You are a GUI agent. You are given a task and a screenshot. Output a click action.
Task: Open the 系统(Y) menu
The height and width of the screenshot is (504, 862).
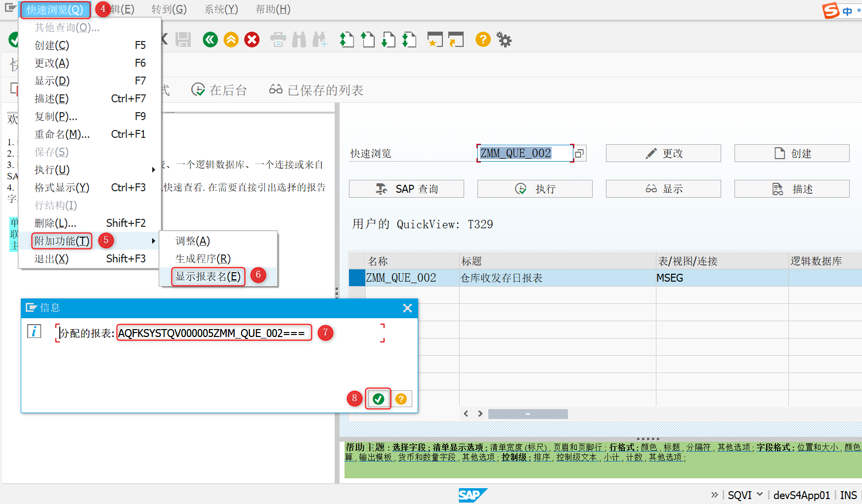[x=220, y=9]
